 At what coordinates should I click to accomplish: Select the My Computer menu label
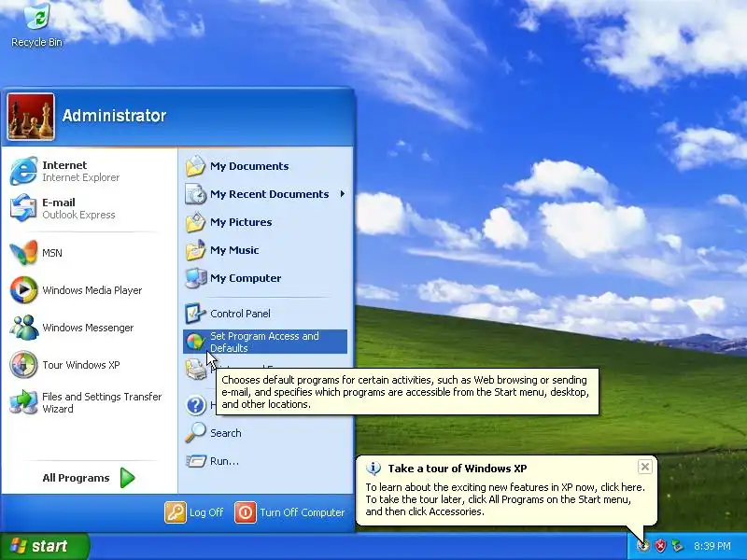coord(246,278)
